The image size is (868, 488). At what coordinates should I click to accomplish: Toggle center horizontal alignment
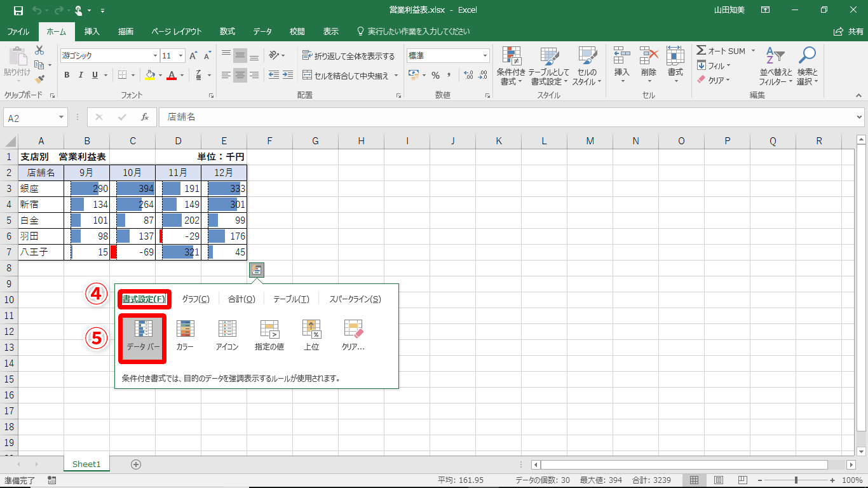tap(240, 75)
